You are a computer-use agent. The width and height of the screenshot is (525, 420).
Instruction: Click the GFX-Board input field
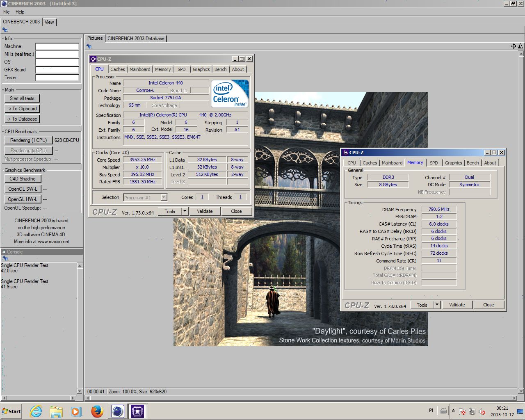click(57, 70)
